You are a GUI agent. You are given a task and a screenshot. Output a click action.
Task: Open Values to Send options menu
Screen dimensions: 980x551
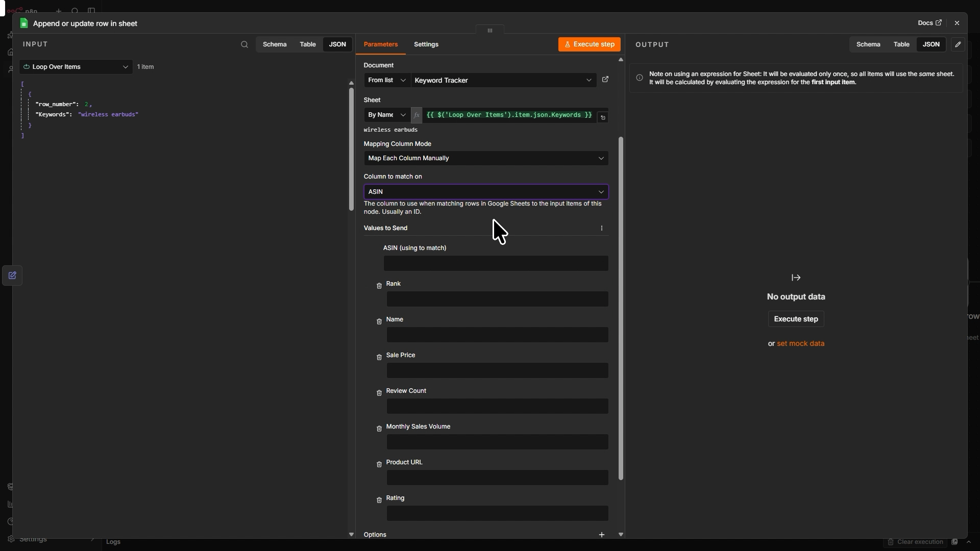coord(602,228)
